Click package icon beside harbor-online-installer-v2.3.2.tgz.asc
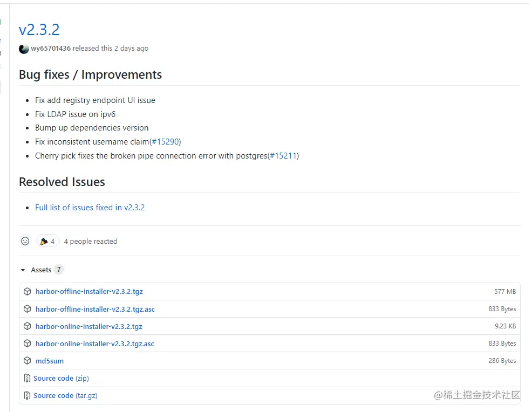Image resolution: width=532 pixels, height=412 pixels. coord(28,344)
